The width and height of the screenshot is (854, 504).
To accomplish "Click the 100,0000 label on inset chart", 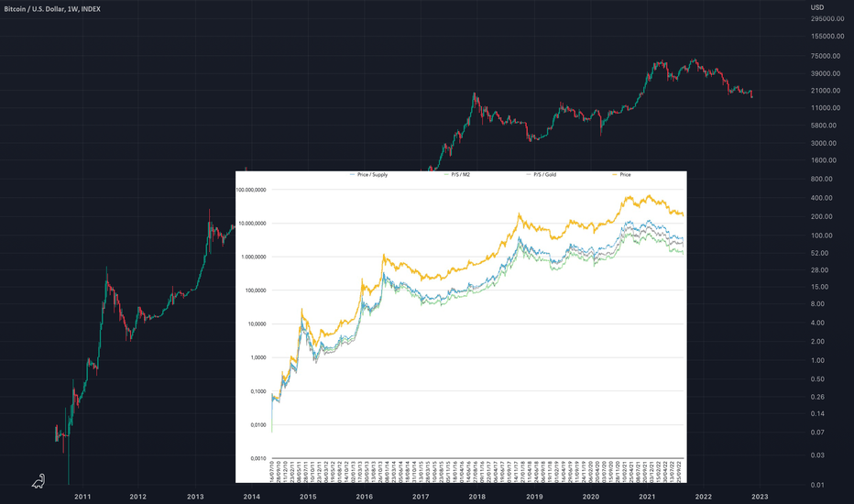I will click(x=256, y=291).
